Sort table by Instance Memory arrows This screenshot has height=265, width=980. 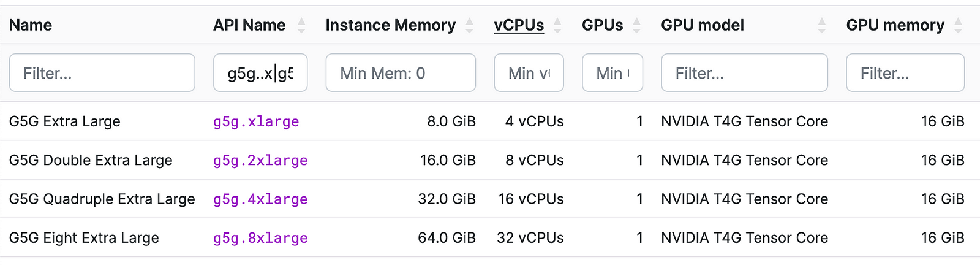[x=470, y=25]
